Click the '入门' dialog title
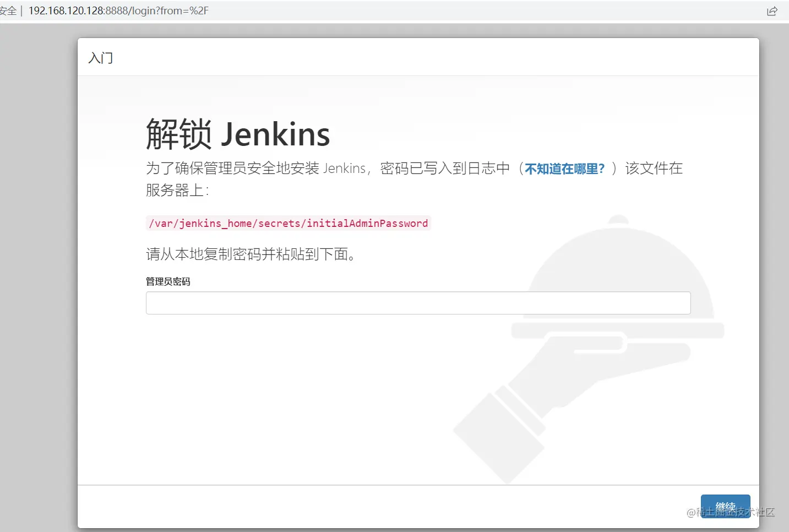This screenshot has height=532, width=789. pos(101,58)
